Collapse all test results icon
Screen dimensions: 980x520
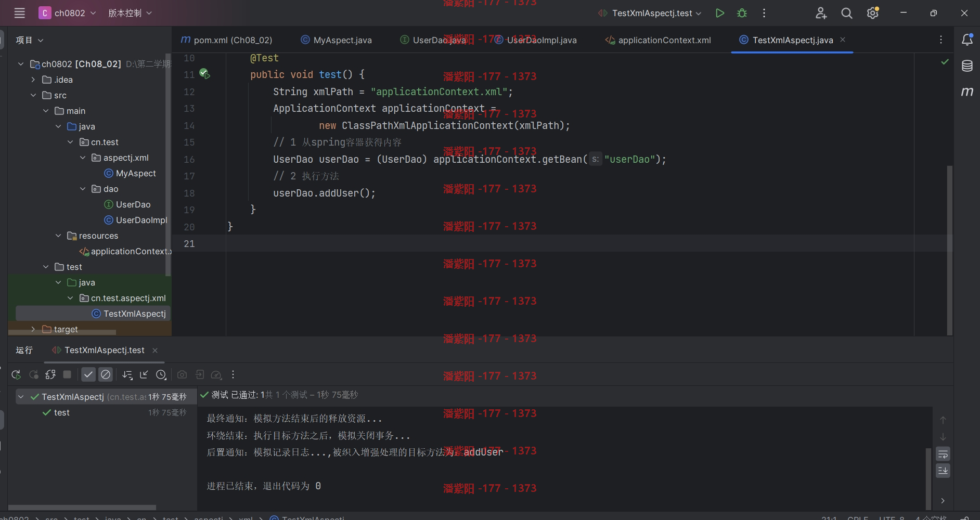pyautogui.click(x=144, y=374)
